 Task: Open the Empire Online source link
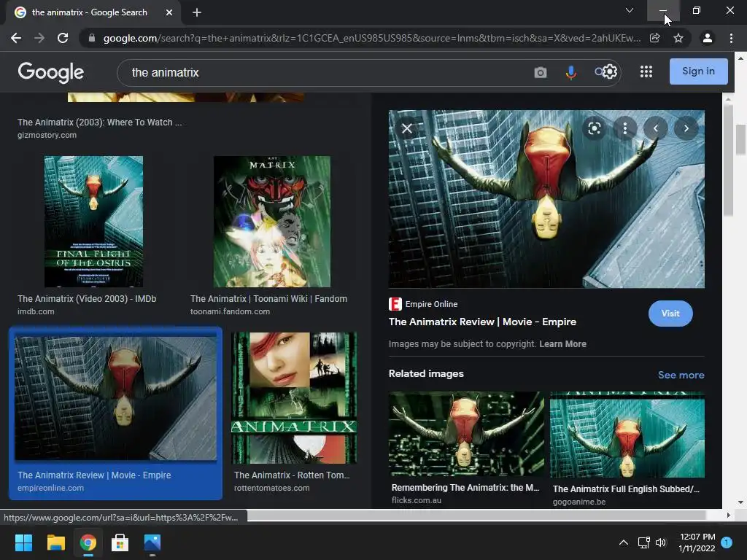[x=423, y=304]
